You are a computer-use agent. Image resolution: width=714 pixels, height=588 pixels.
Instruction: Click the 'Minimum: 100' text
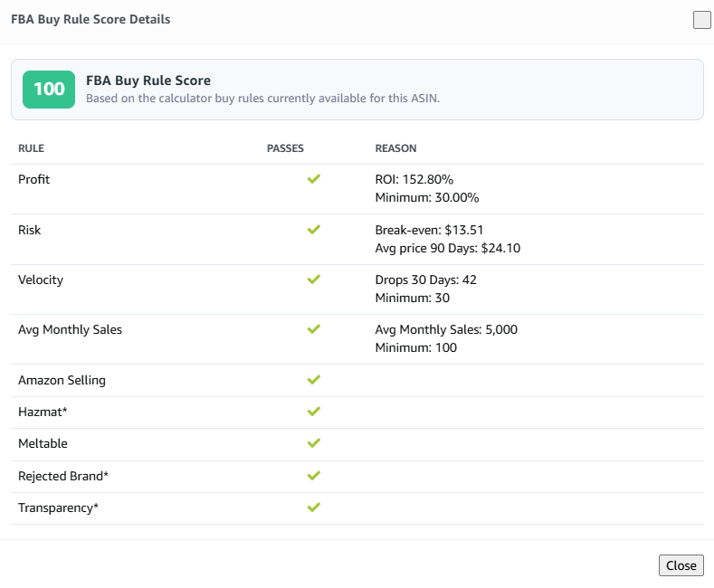pos(415,347)
